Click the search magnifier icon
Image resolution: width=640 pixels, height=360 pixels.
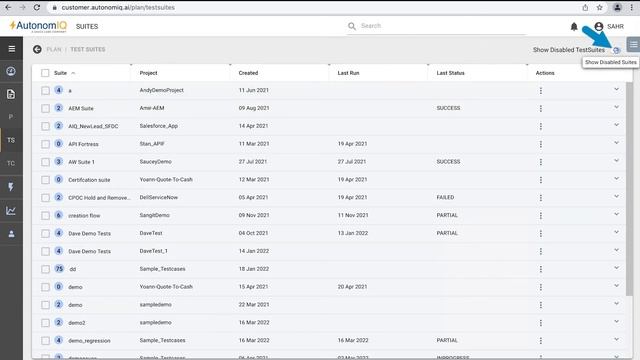click(351, 26)
